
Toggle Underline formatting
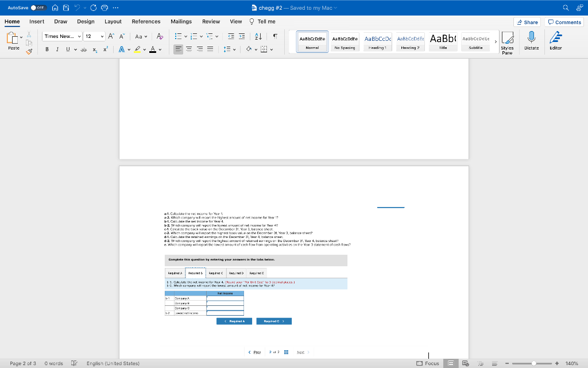[x=68, y=49]
